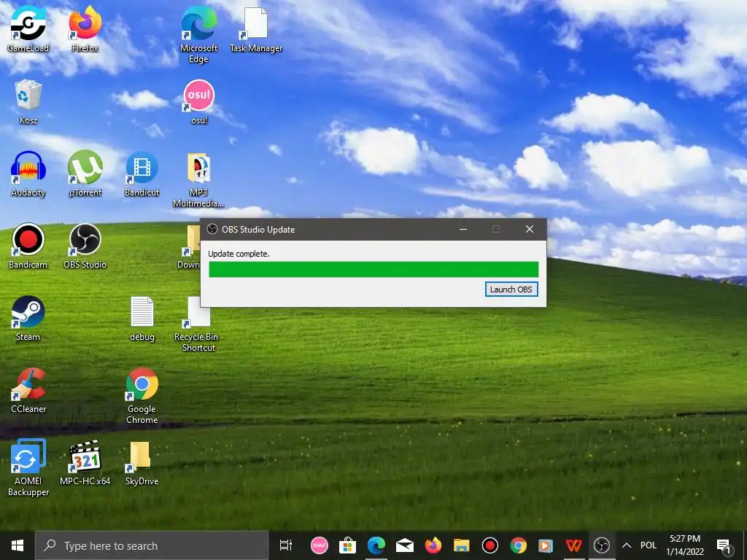Image resolution: width=747 pixels, height=560 pixels.
Task: Open osu! from the taskbar
Action: click(320, 545)
